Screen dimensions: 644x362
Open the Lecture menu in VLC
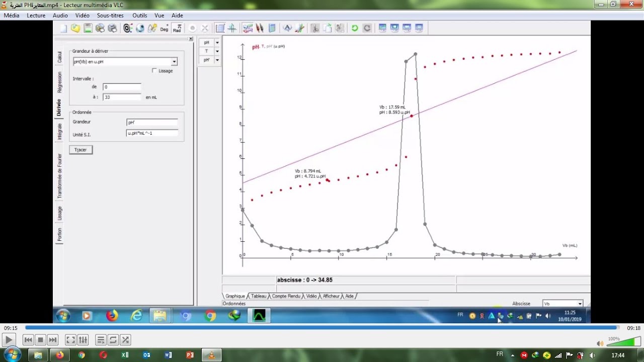(x=36, y=16)
